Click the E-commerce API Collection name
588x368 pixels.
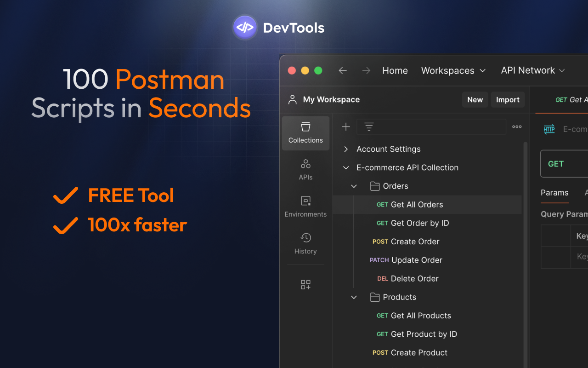coord(407,167)
